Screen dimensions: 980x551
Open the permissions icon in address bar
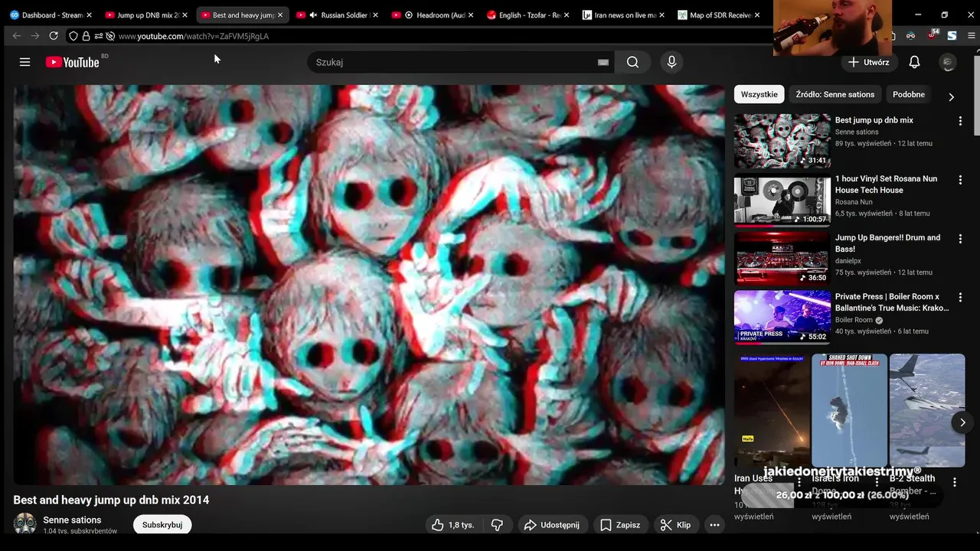tap(98, 36)
